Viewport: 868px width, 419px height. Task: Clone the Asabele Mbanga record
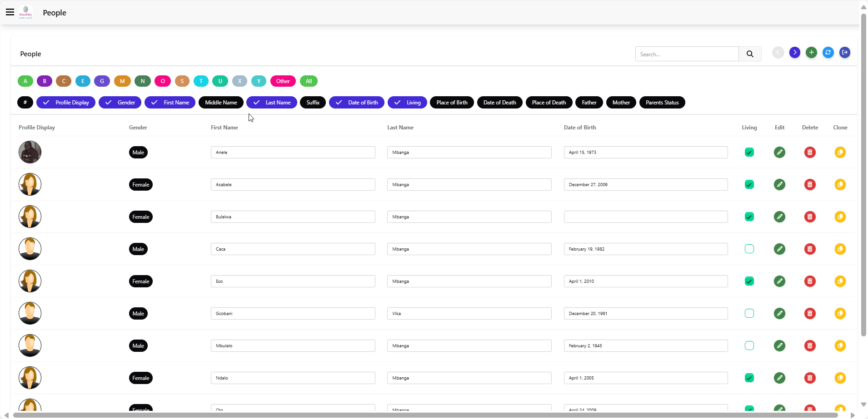tap(840, 184)
